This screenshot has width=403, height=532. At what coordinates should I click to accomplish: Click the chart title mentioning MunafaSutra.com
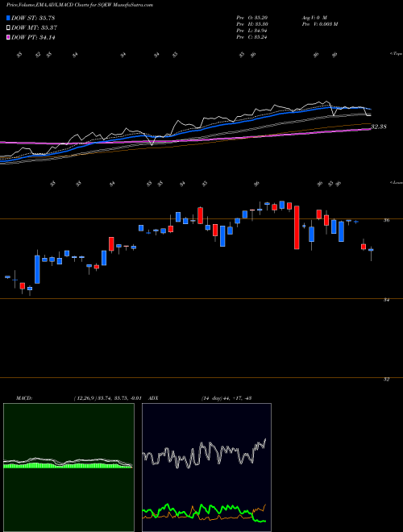coord(80,5)
